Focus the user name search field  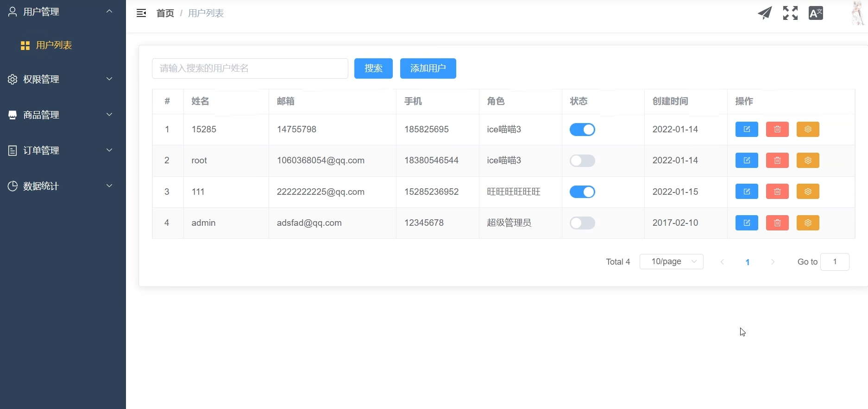(x=250, y=68)
